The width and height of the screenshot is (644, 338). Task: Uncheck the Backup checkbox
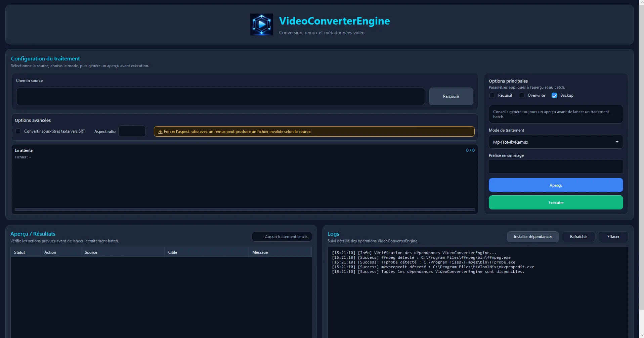click(x=554, y=95)
